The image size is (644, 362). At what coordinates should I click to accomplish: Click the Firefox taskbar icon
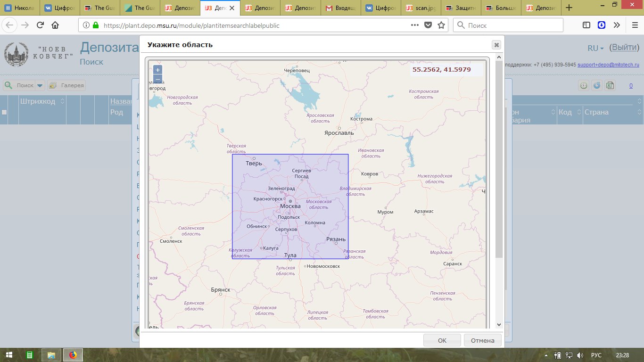pos(73,355)
